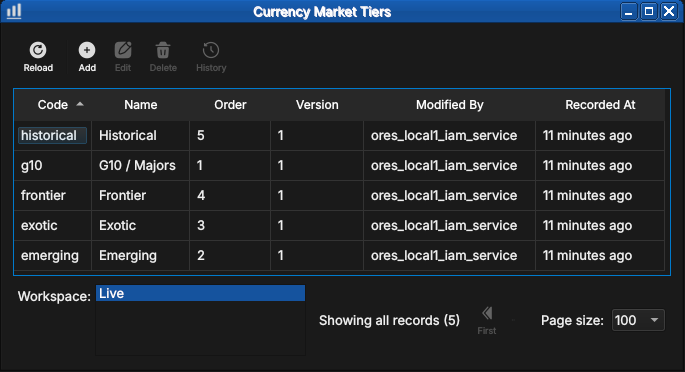Sort by Order column header
The height and width of the screenshot is (372, 685).
click(x=230, y=105)
